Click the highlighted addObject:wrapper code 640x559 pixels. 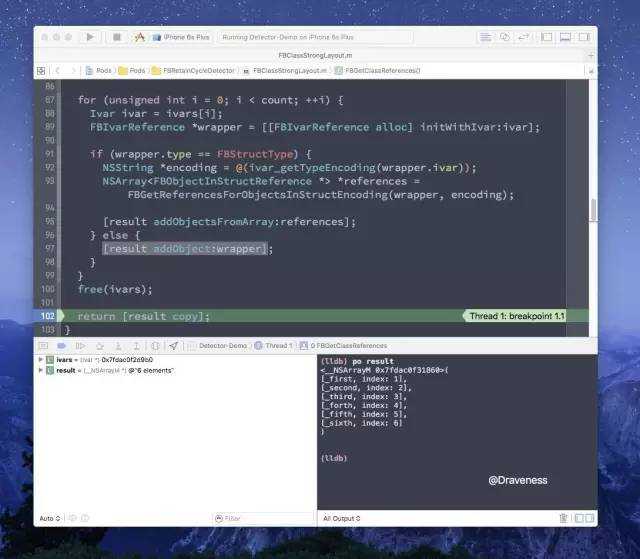(x=185, y=248)
